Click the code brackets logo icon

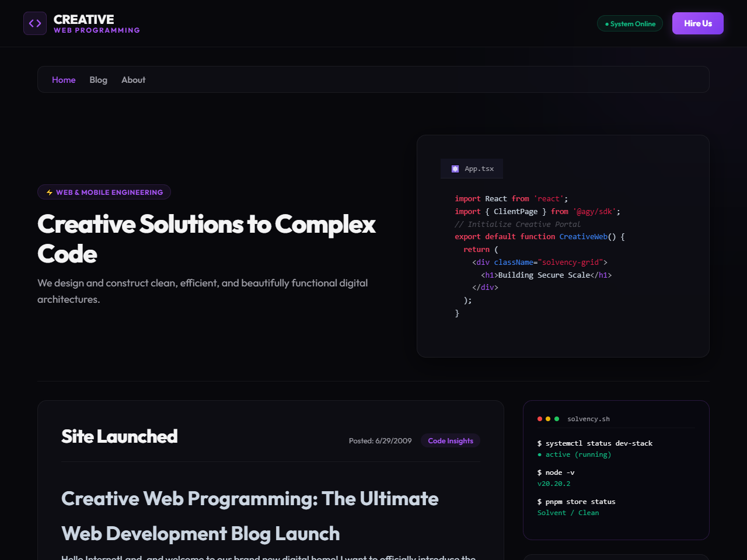click(x=35, y=23)
